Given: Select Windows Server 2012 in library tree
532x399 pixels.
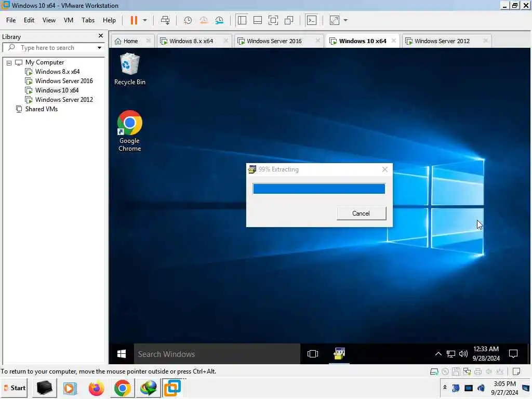Looking at the screenshot, I should 64,100.
